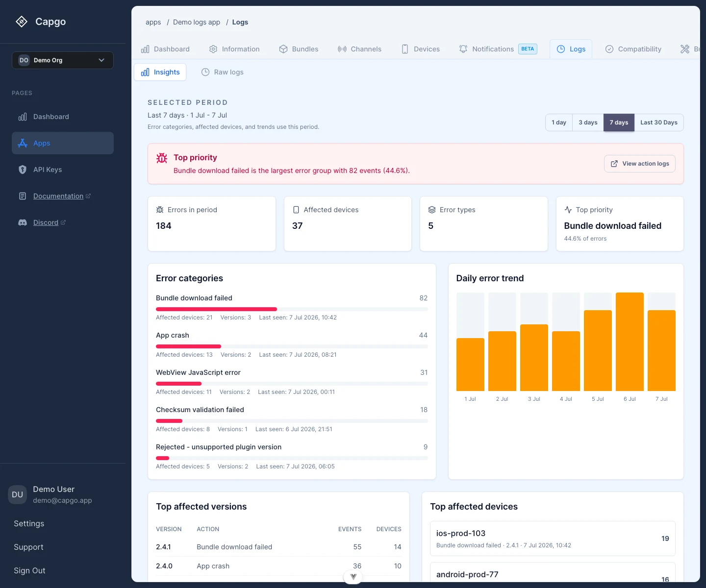Click the Documentation page icon
This screenshot has width=706, height=588.
[x=23, y=196]
